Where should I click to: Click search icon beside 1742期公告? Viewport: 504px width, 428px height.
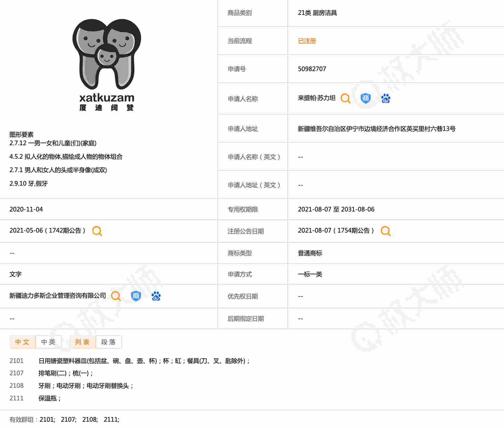97,231
